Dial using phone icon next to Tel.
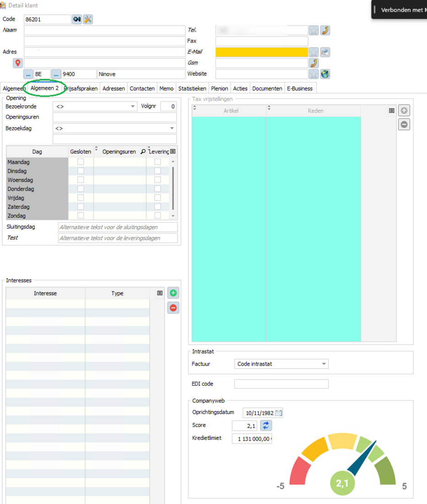Screen dimensions: 427x504 (325, 31)
